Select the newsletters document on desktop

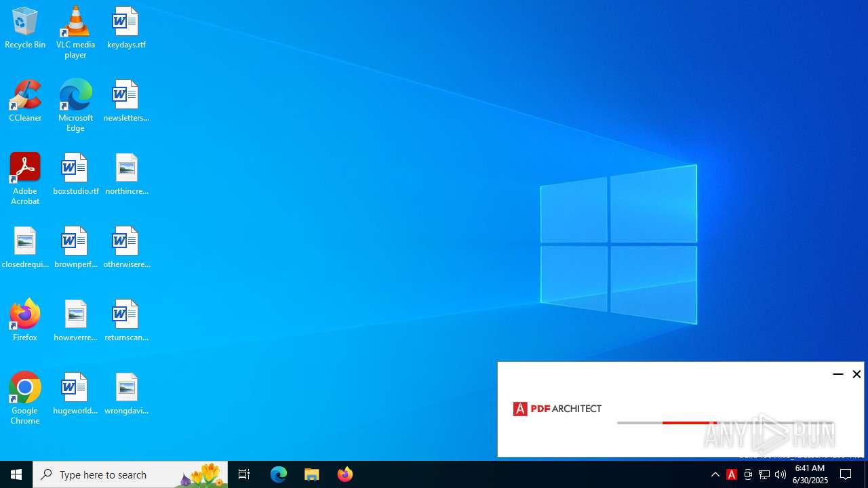[x=126, y=102]
